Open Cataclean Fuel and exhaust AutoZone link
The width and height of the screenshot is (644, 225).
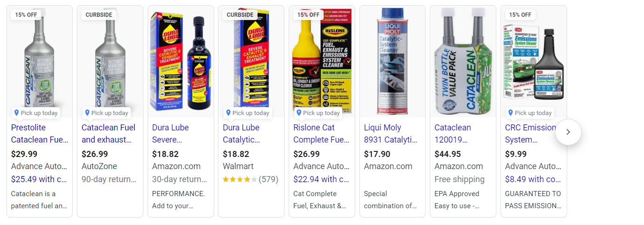(108, 133)
